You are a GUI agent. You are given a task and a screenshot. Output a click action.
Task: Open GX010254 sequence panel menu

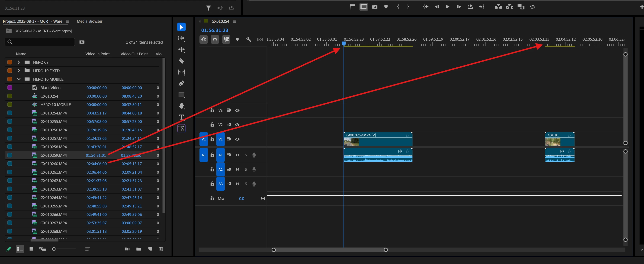[234, 21]
